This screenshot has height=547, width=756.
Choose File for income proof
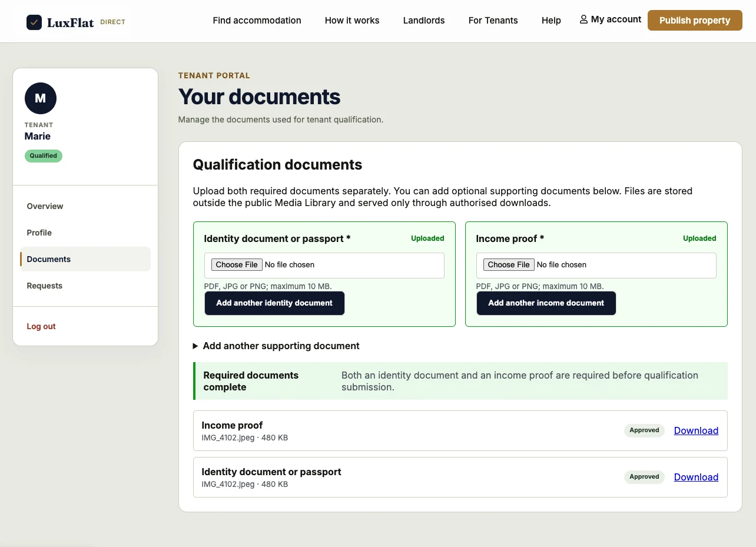(509, 265)
